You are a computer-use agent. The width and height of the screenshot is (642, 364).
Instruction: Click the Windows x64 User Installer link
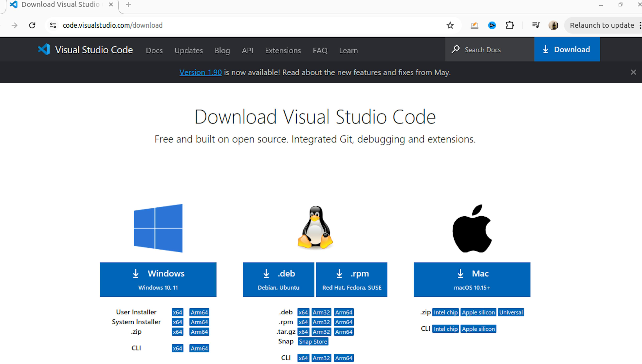177,312
